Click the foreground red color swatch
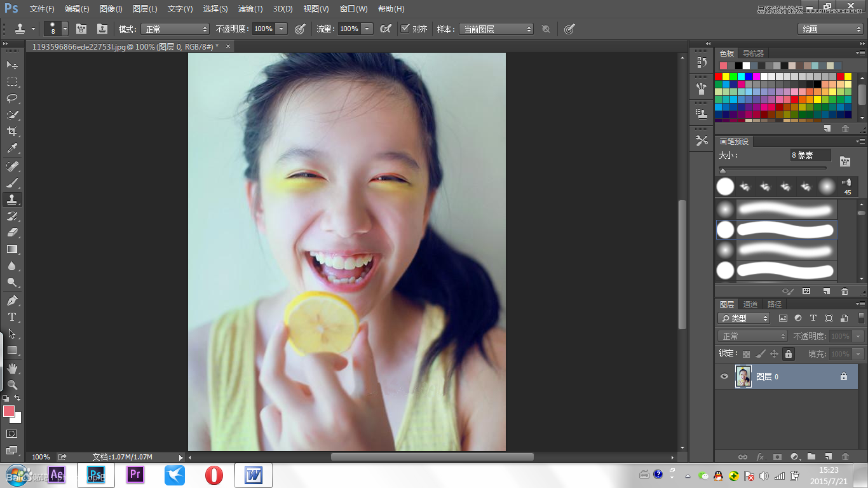 9,411
